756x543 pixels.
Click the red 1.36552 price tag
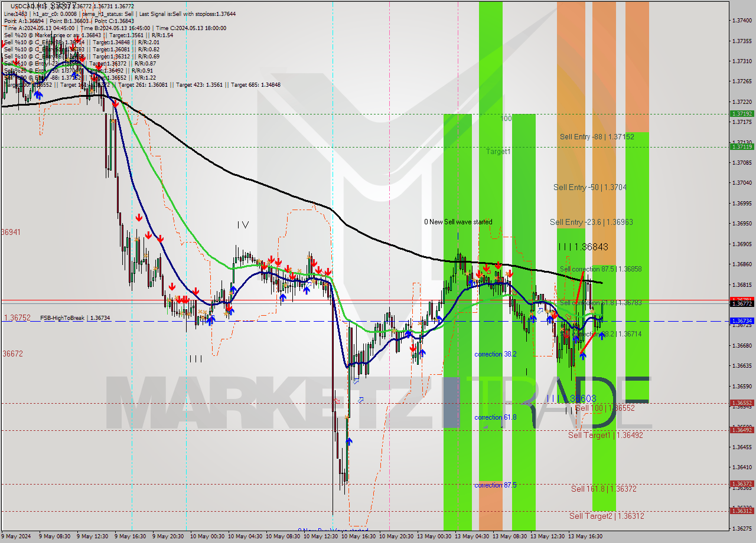point(742,404)
